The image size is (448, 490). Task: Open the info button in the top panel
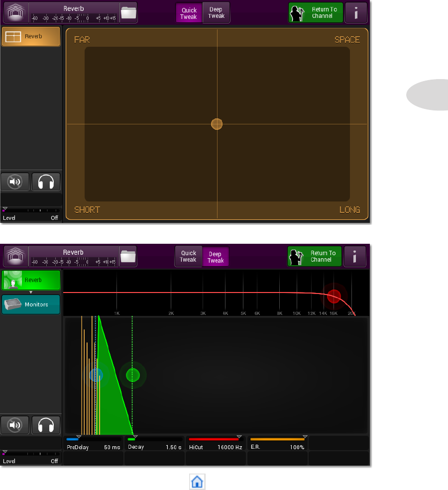click(x=356, y=13)
